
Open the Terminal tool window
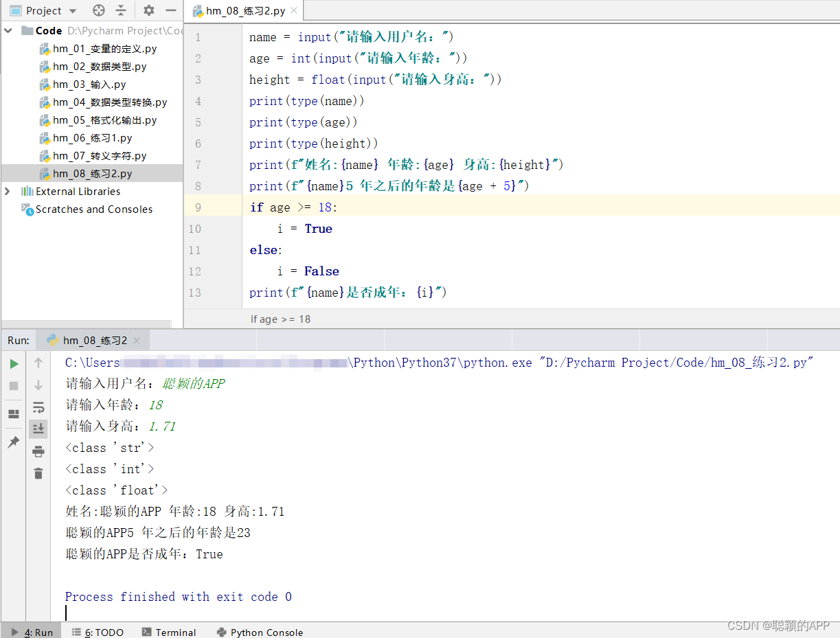point(169,632)
